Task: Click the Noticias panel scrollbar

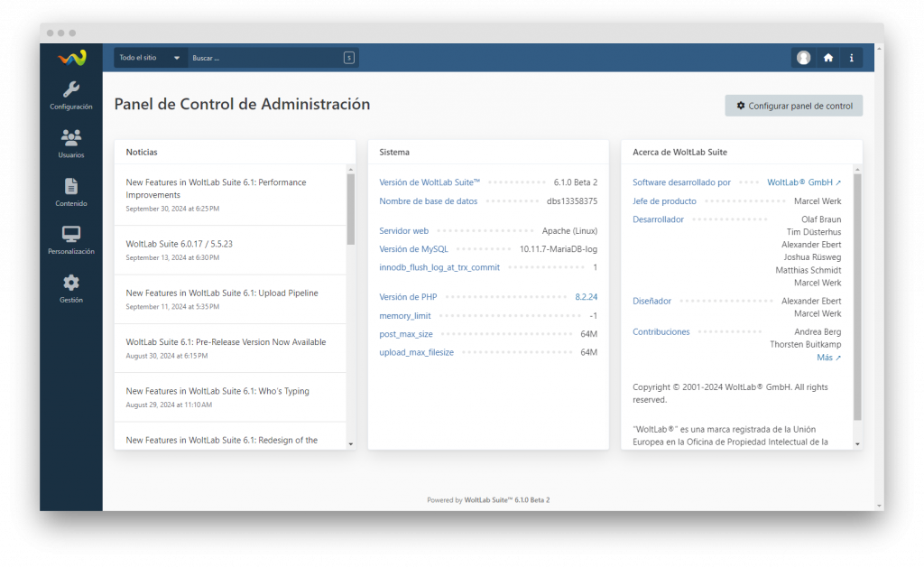Action: pos(350,210)
